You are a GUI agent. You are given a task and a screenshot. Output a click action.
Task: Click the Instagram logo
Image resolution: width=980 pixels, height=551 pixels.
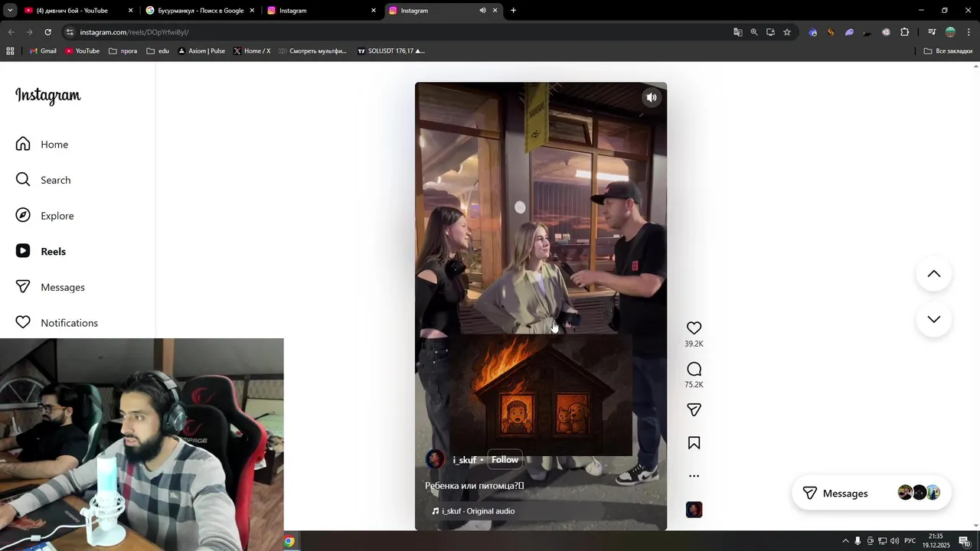(47, 96)
